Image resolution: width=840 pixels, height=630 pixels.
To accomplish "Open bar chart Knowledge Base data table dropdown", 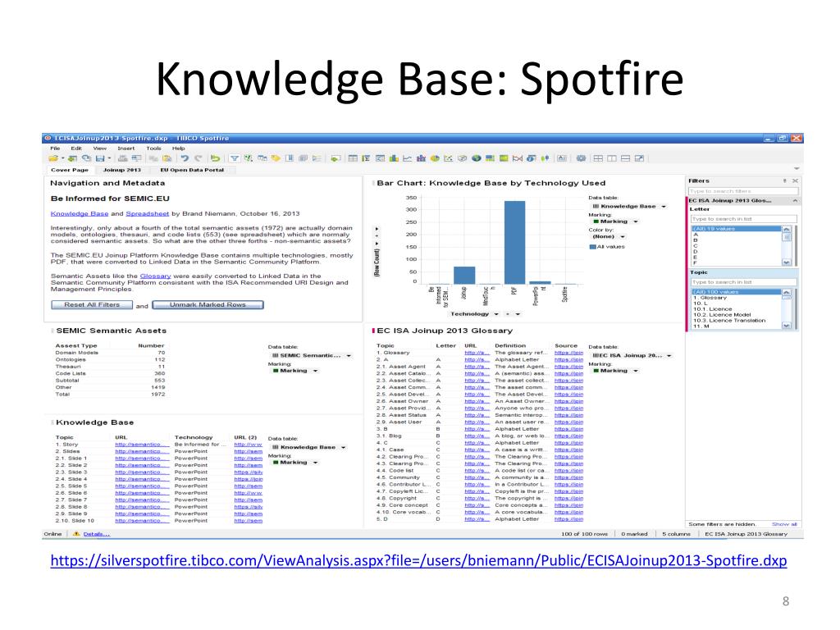I will click(x=664, y=206).
